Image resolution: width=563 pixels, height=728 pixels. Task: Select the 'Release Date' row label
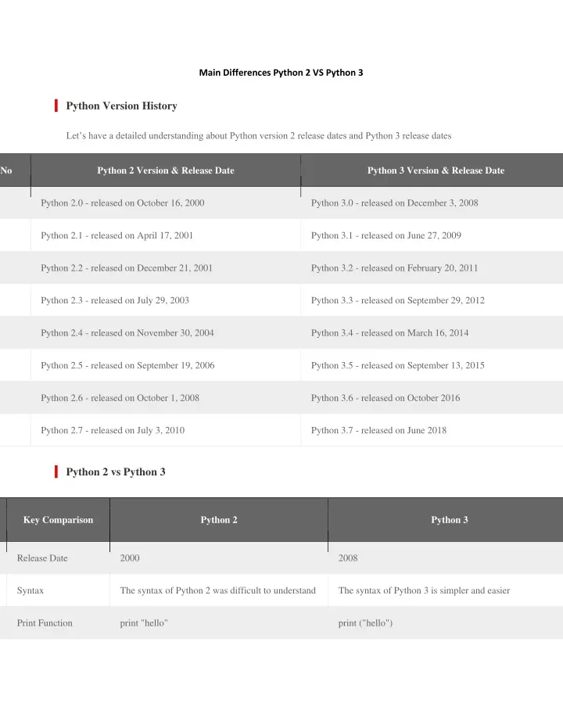(42, 558)
